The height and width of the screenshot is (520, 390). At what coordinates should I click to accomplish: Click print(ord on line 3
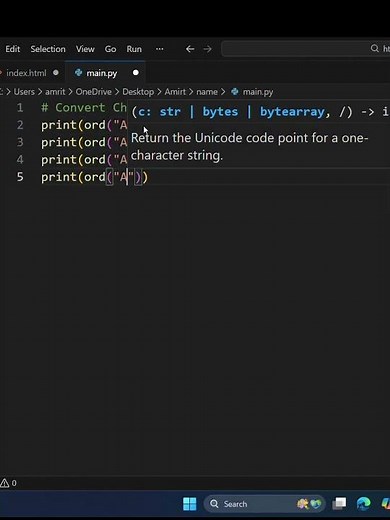73,143
